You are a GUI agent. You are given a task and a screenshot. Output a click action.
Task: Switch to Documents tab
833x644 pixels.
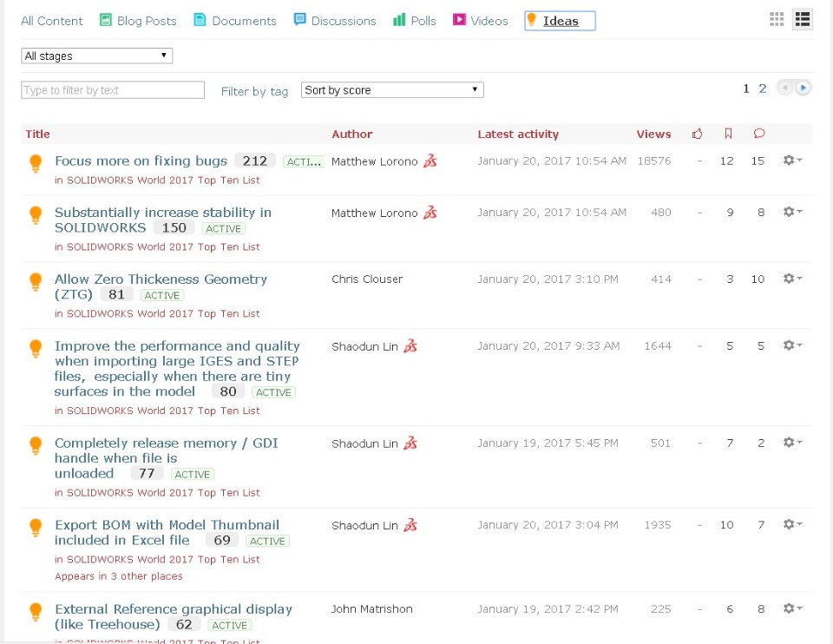pyautogui.click(x=235, y=21)
